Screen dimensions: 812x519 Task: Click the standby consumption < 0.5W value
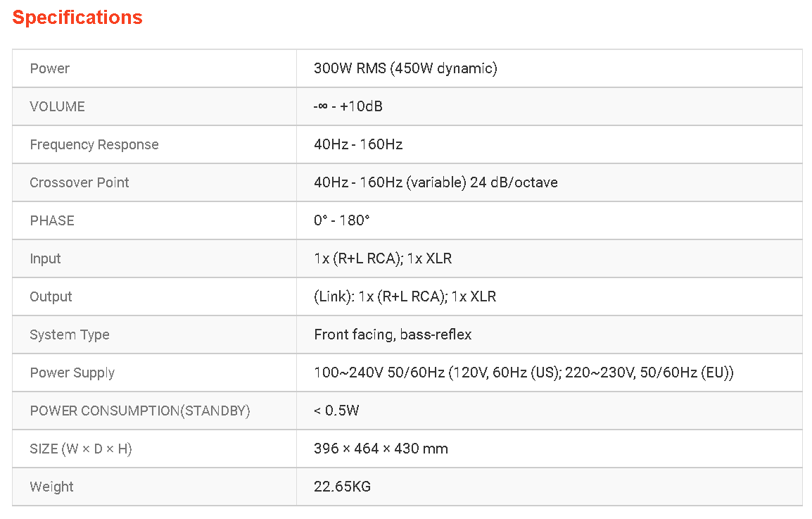[x=336, y=411]
